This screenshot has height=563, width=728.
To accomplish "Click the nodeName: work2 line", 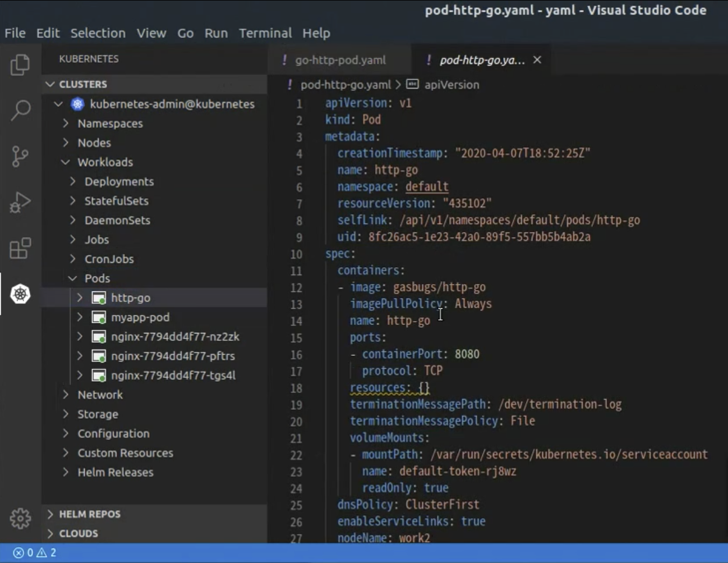I will (x=384, y=538).
